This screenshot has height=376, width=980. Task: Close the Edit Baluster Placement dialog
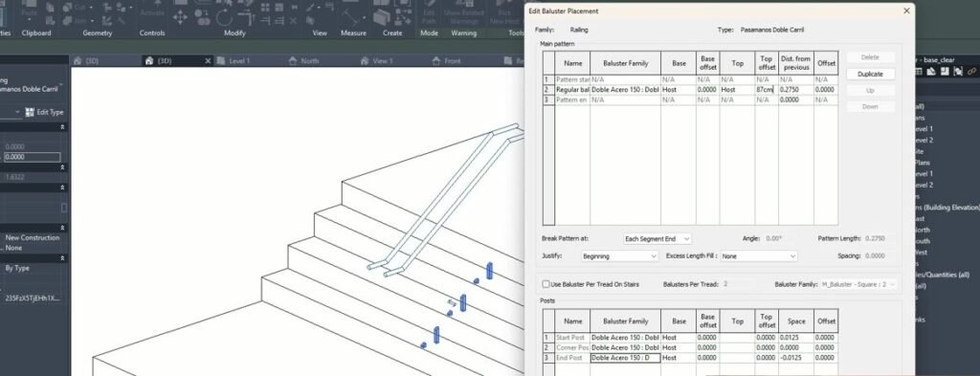click(x=906, y=11)
